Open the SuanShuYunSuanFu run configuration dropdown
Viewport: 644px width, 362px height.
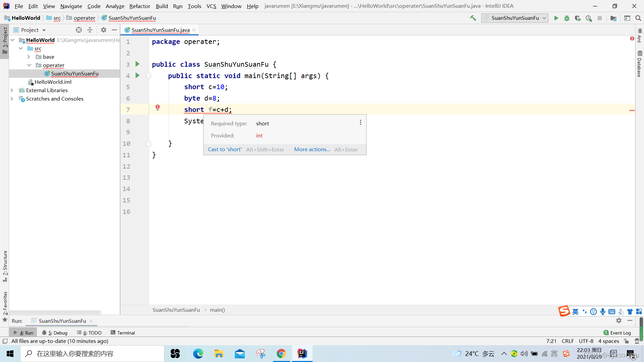click(x=515, y=18)
